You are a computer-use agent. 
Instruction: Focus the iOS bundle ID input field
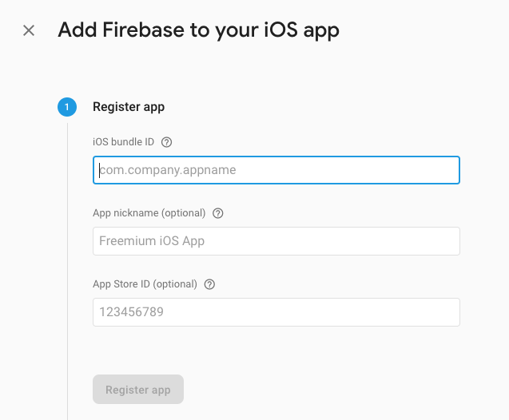[276, 170]
